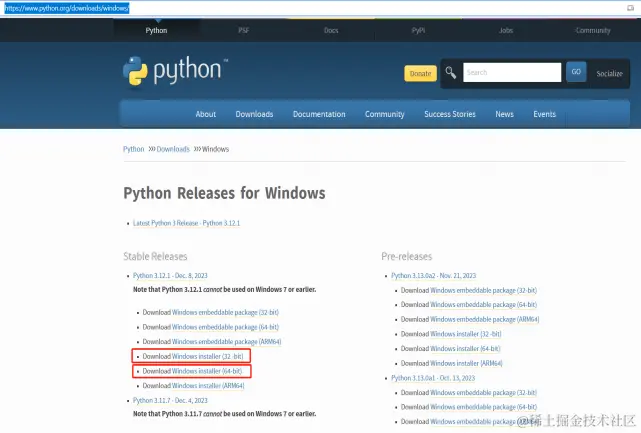Download pre-release Windows installer (64-bit)

[465, 349]
